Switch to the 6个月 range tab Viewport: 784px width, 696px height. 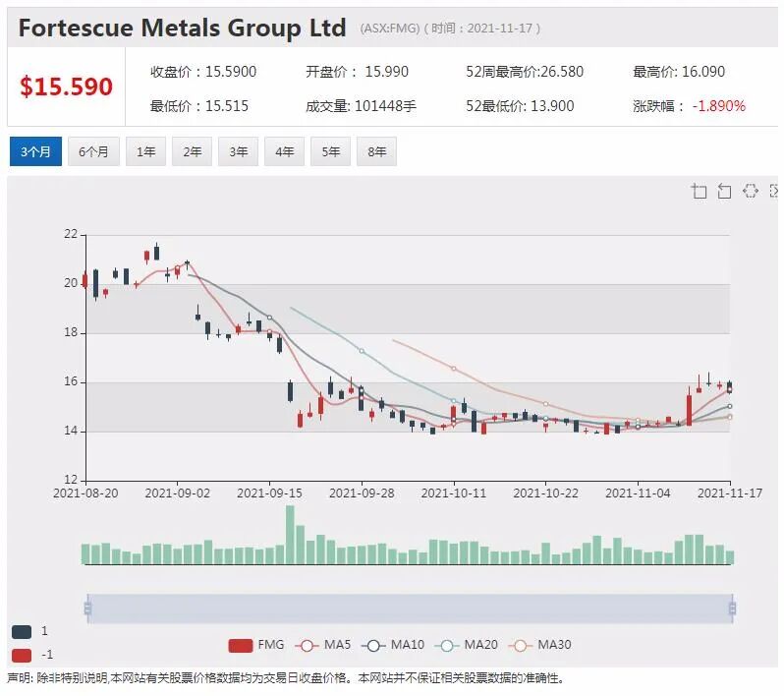93,151
